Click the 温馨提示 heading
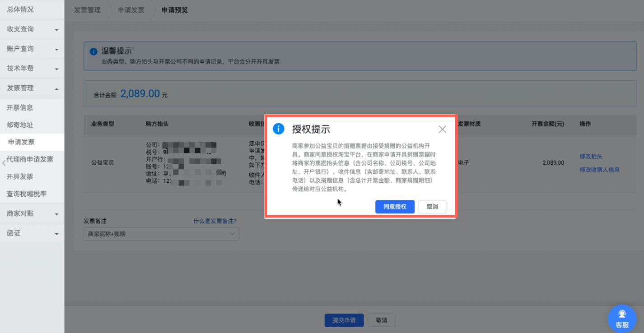The width and height of the screenshot is (644, 333). [x=117, y=51]
